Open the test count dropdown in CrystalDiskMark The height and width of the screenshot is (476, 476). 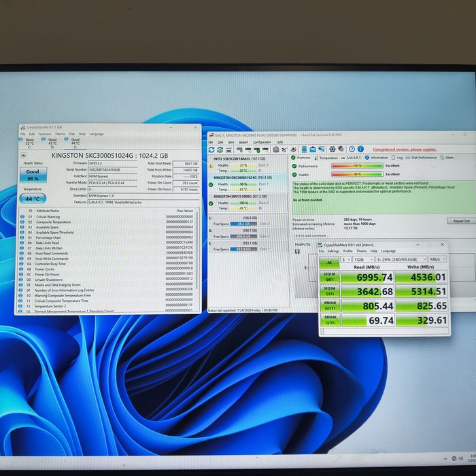[x=345, y=260]
